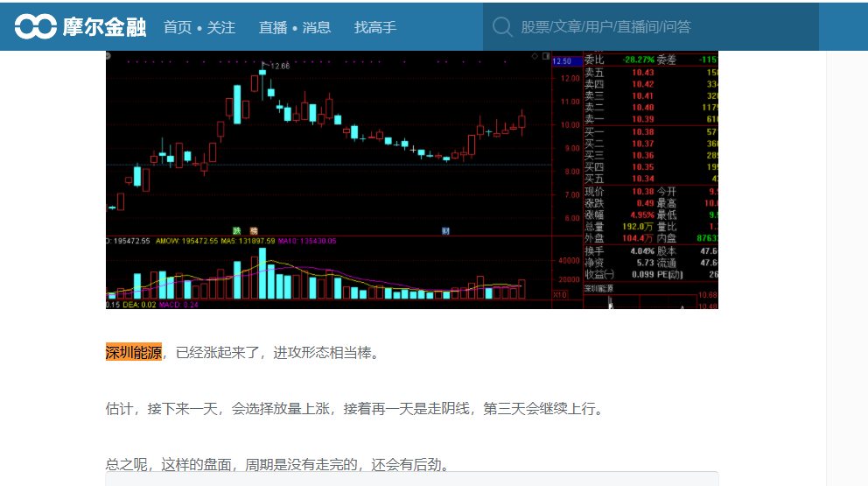Go to the 直播 section
The image size is (868, 486).
pyautogui.click(x=273, y=27)
